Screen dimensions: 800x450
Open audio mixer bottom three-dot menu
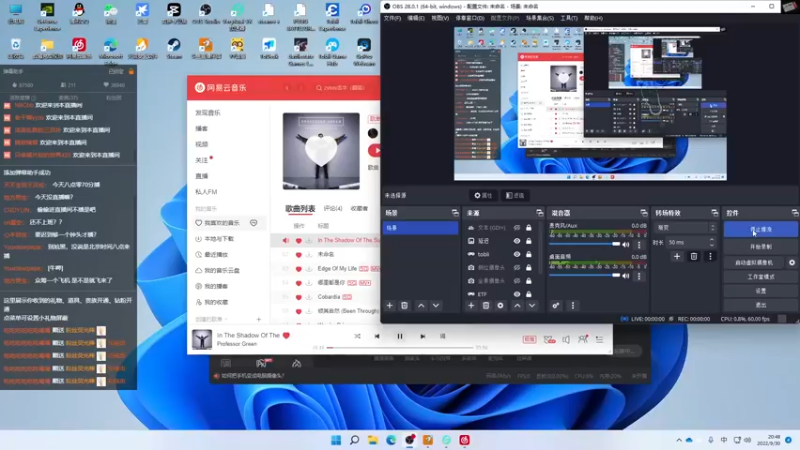click(572, 305)
